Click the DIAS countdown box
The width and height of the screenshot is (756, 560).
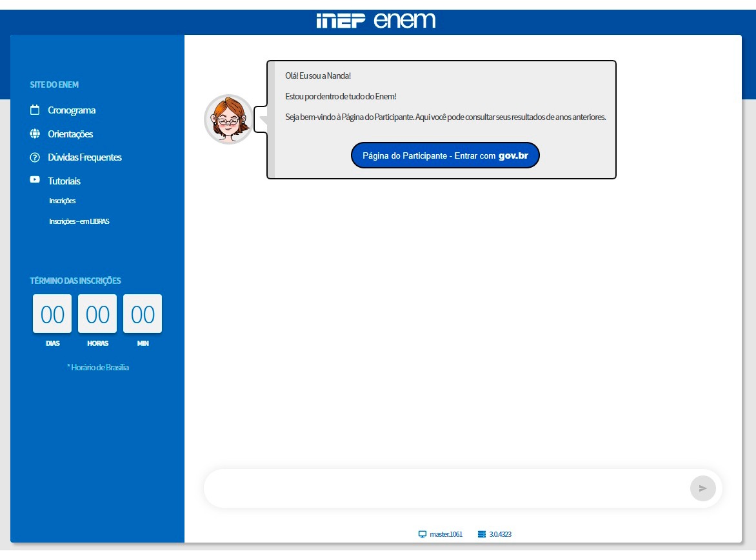[x=52, y=314]
